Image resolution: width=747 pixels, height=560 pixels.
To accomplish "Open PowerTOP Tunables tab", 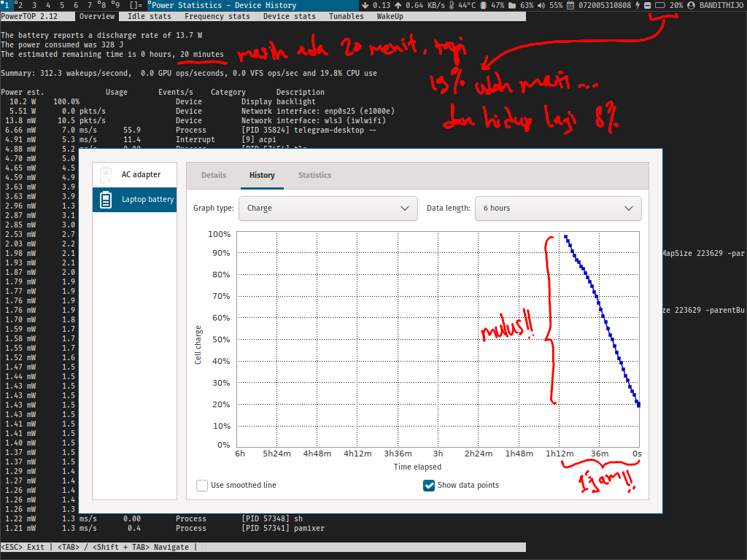I will pos(346,16).
